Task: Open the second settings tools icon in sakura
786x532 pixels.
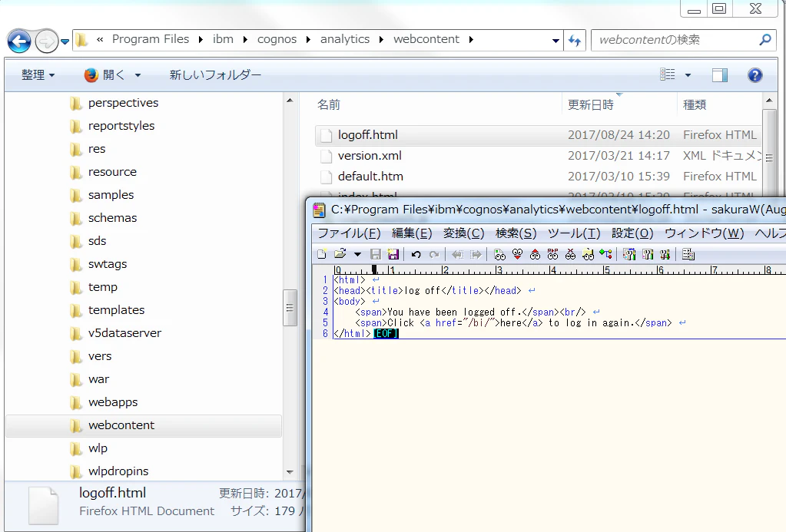Action: tap(647, 254)
